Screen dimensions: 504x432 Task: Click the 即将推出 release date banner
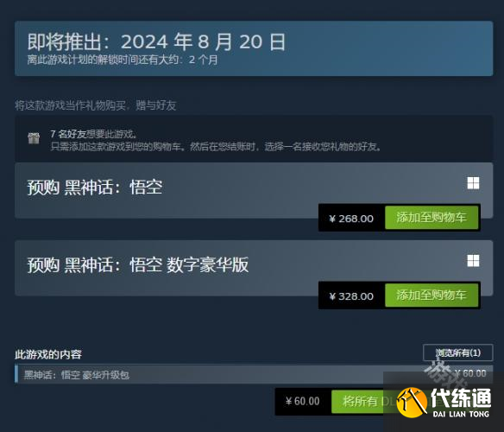[254, 48]
